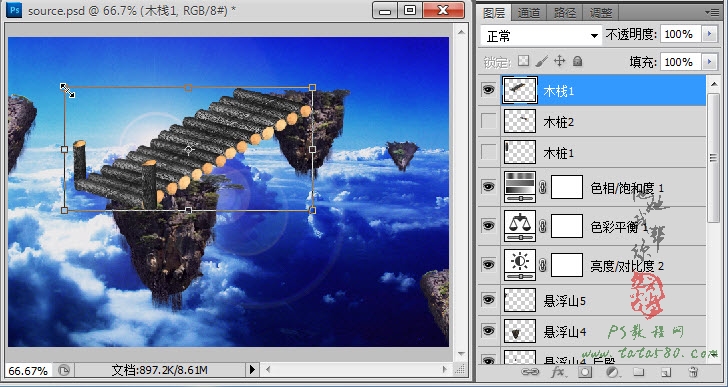Lock all padlock icon

[x=577, y=61]
